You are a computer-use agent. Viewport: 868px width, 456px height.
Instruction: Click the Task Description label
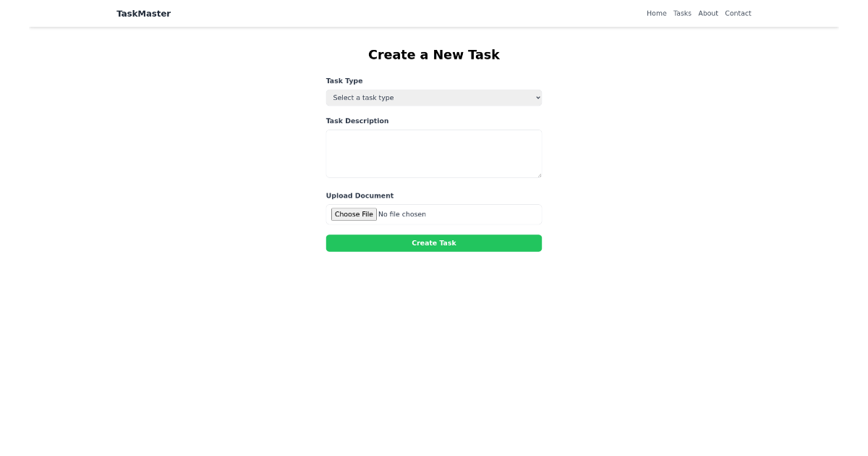coord(357,120)
